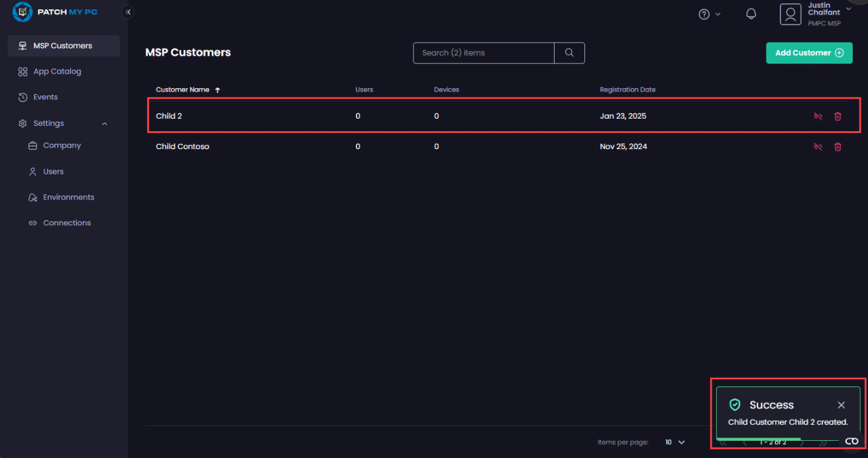Delete the Child 2 customer via trash icon
This screenshot has width=868, height=458.
tap(838, 117)
